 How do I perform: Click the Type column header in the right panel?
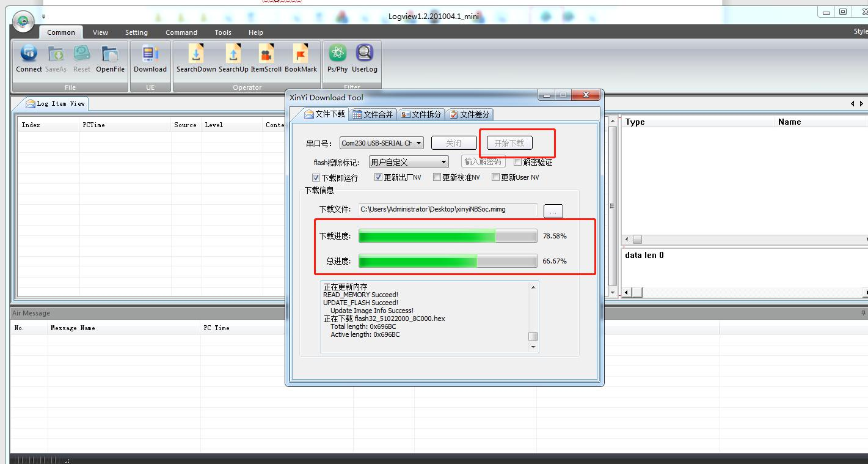tap(698, 122)
